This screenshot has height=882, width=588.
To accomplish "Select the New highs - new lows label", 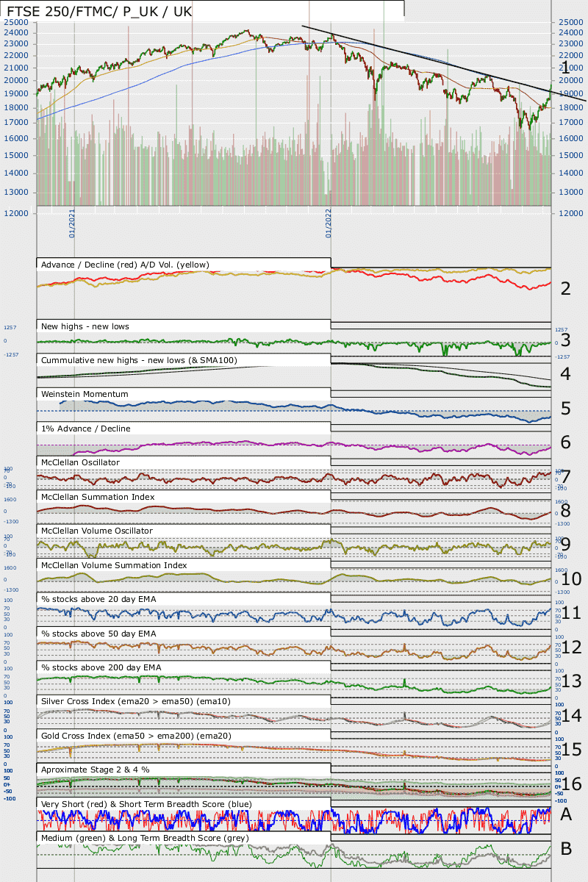I will click(x=86, y=326).
